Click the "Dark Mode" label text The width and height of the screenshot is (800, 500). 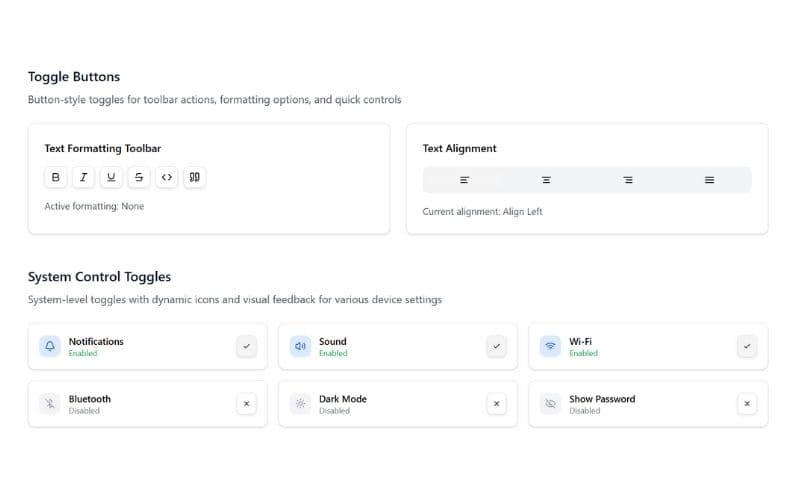(x=343, y=399)
